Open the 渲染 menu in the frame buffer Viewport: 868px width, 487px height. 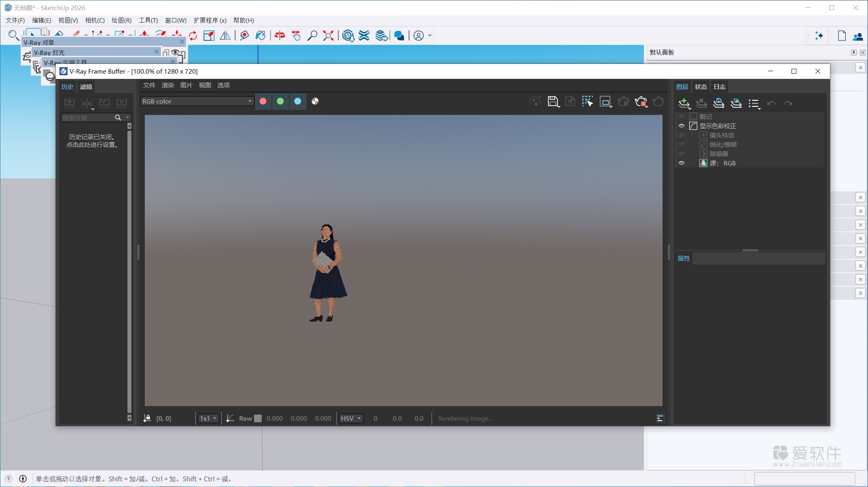[167, 85]
